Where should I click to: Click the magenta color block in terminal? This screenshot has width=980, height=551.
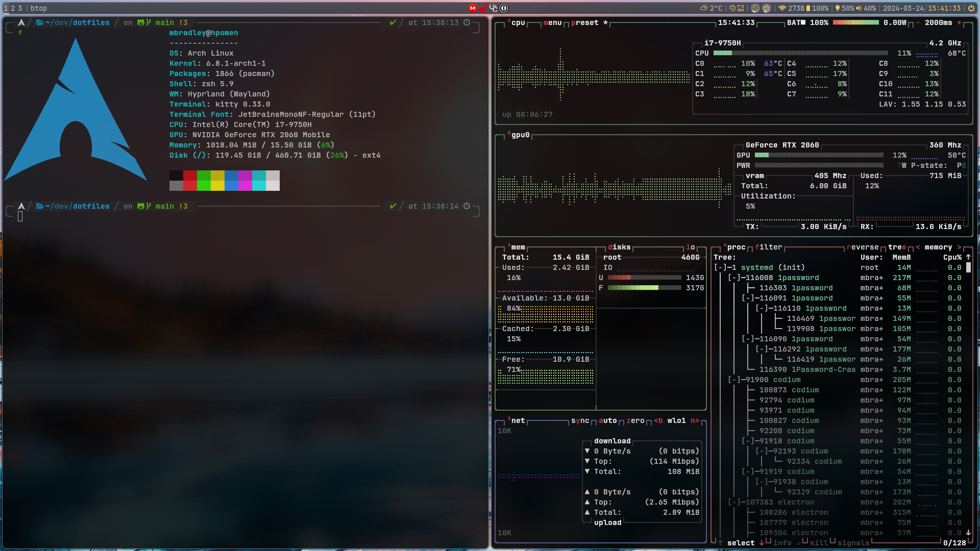[x=245, y=176]
